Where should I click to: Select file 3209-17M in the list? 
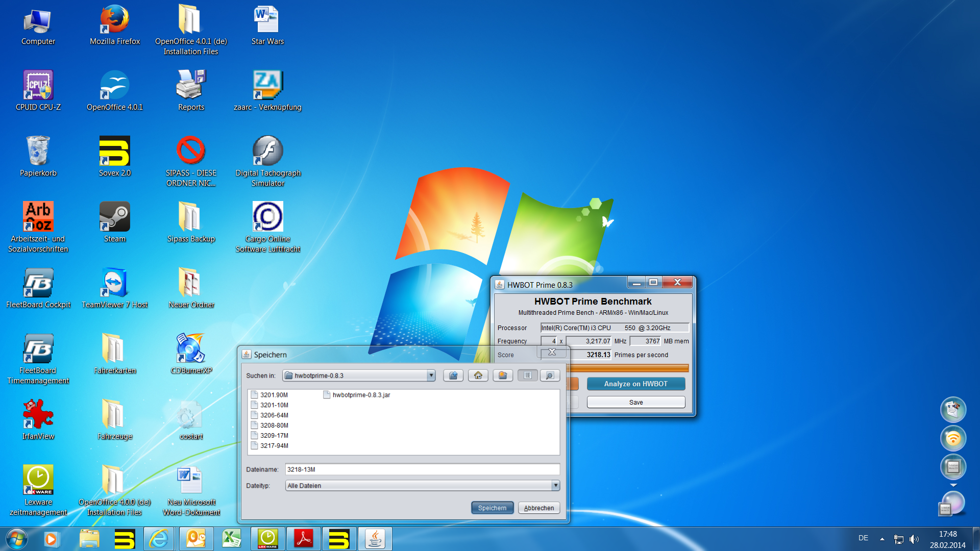pos(269,436)
